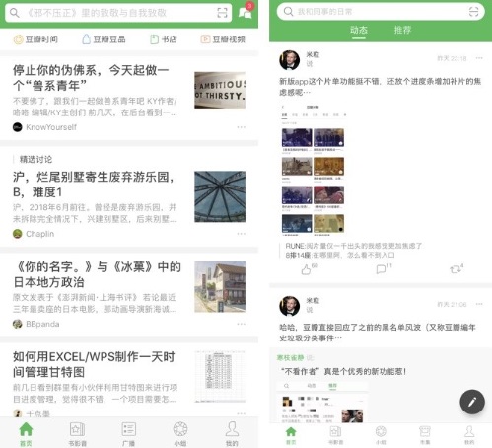Switch to 推荐 tab at top
This screenshot has height=448, width=492.
(x=402, y=30)
